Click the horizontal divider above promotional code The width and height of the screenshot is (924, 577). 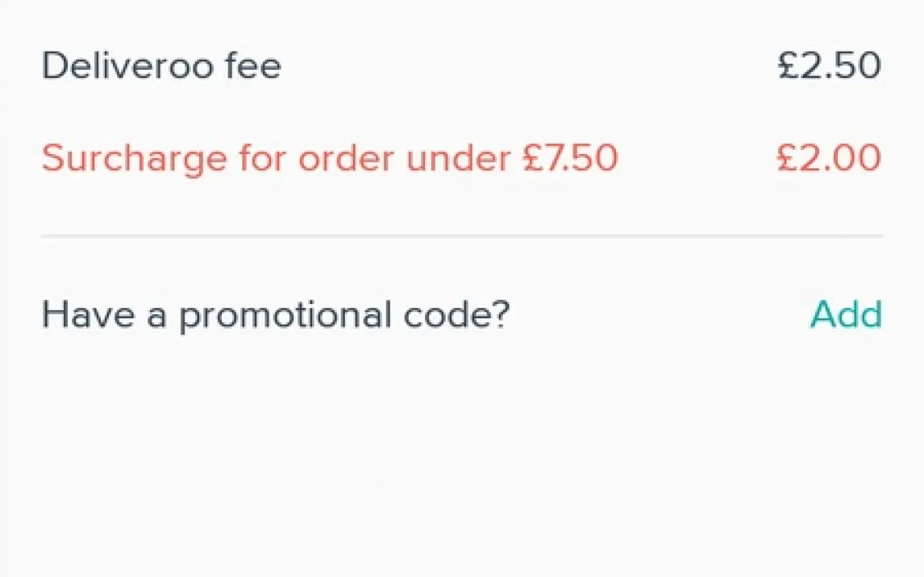[462, 236]
